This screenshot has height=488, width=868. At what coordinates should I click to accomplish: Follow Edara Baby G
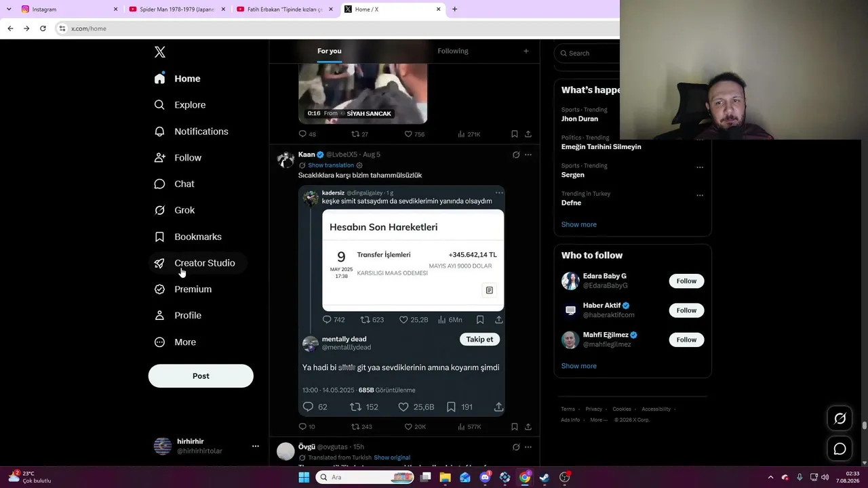[686, 281]
